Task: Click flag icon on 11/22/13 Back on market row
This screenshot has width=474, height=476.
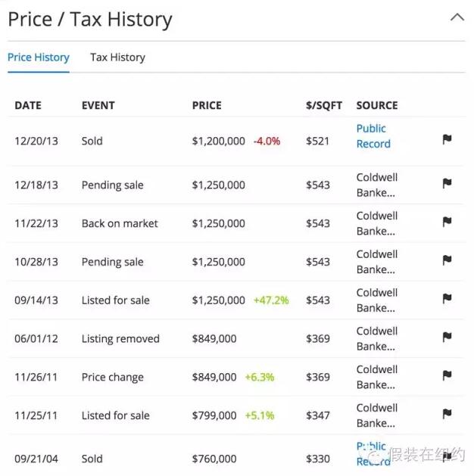Action: coord(447,222)
